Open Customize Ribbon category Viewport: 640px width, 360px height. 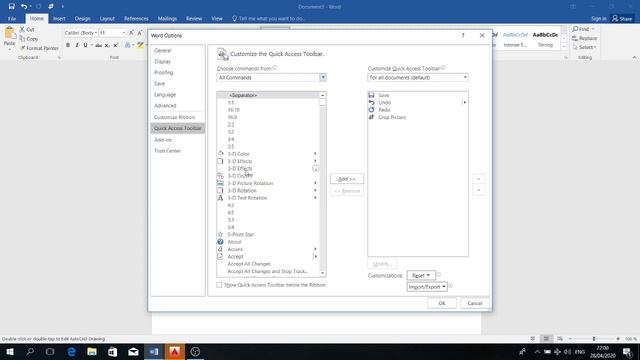pyautogui.click(x=178, y=117)
